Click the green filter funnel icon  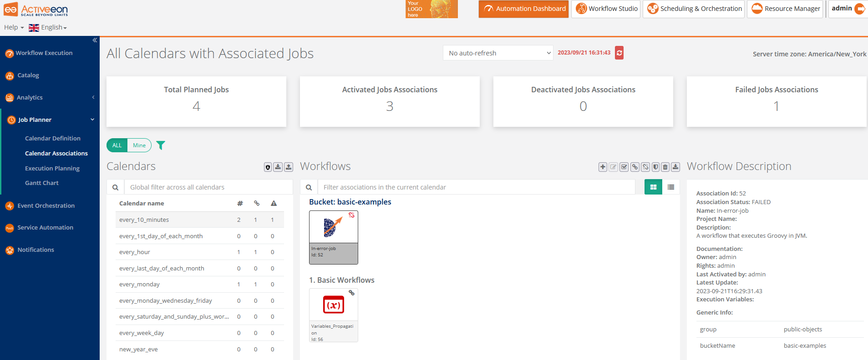point(161,145)
